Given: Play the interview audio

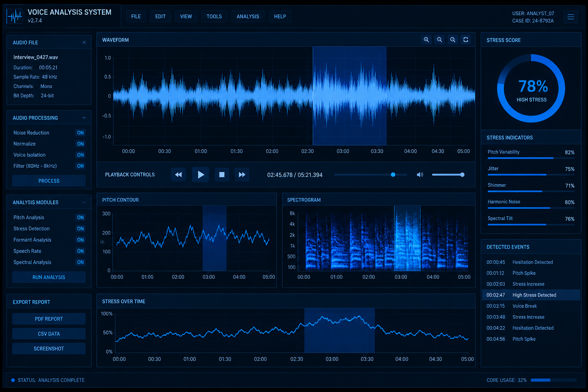Looking at the screenshot, I should click(201, 175).
